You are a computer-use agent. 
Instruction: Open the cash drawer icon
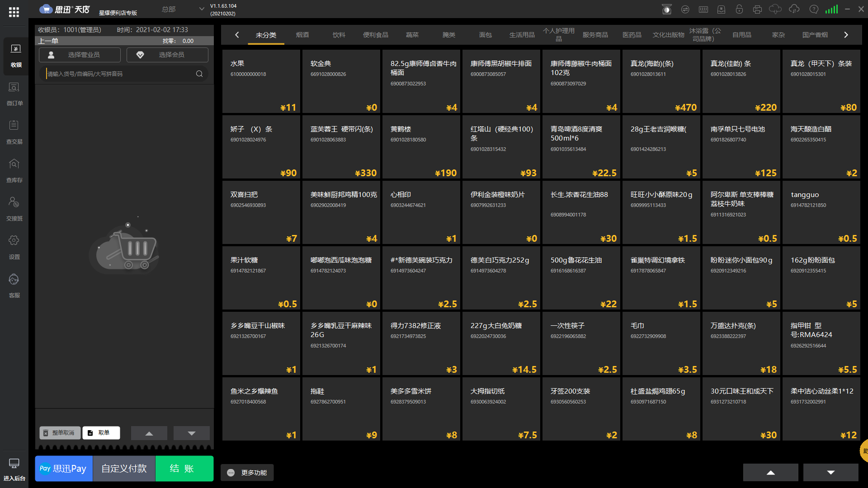coord(722,9)
